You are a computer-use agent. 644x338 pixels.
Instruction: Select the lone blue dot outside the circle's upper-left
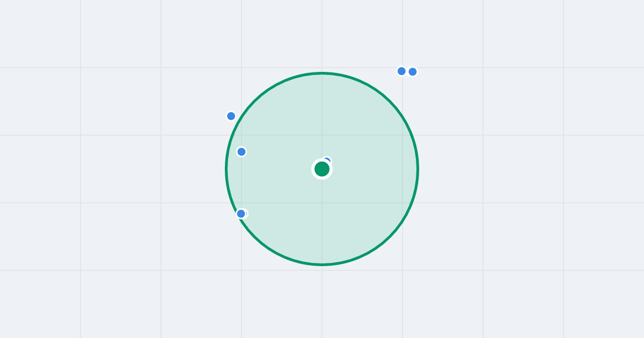tap(231, 116)
